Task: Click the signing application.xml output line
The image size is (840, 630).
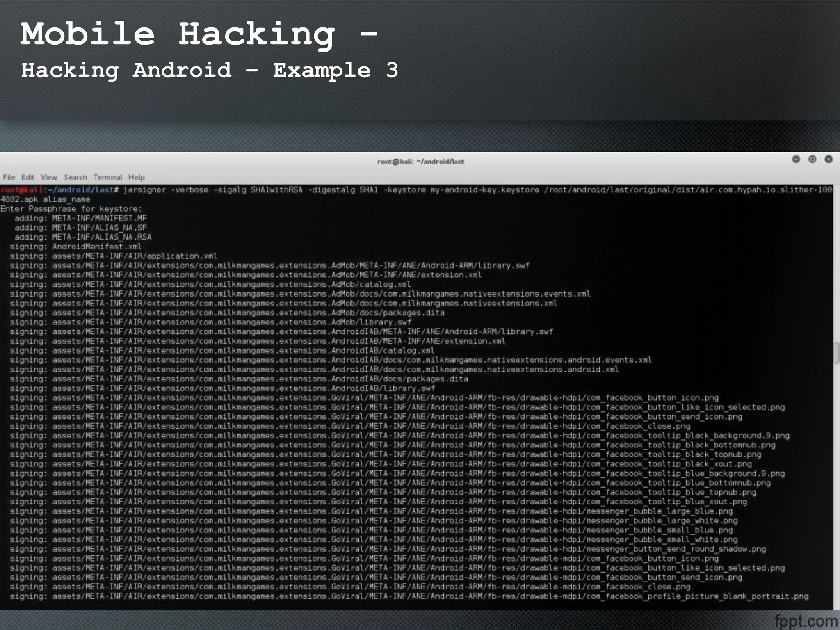Action: 113,256
